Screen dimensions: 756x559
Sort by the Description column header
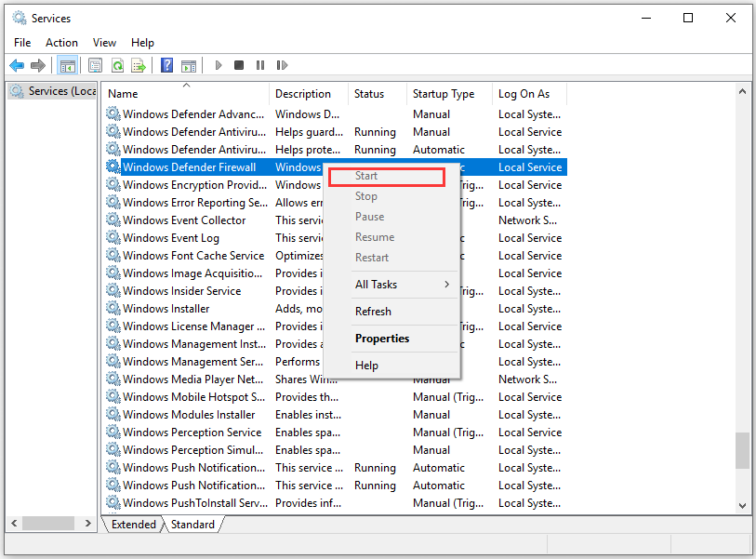click(309, 94)
